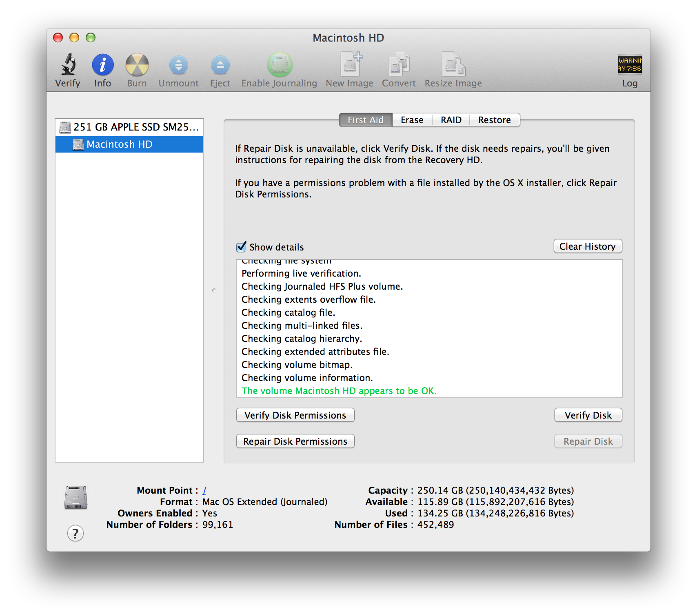Click the Number of Folders value 99,161
Viewport: 697px width, 616px height.
coord(218,525)
